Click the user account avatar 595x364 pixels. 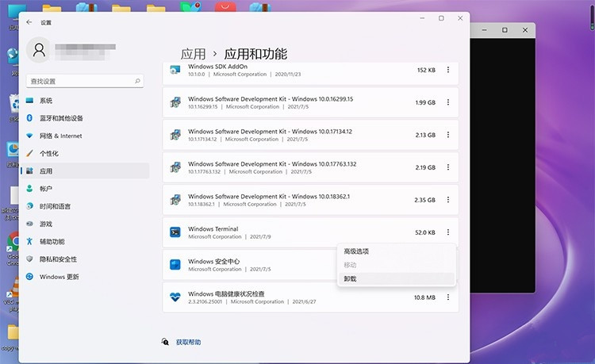coord(39,50)
